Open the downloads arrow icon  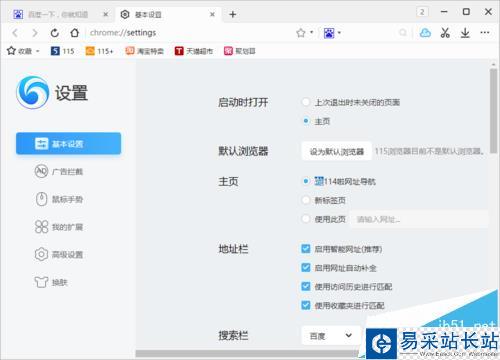coord(465,33)
